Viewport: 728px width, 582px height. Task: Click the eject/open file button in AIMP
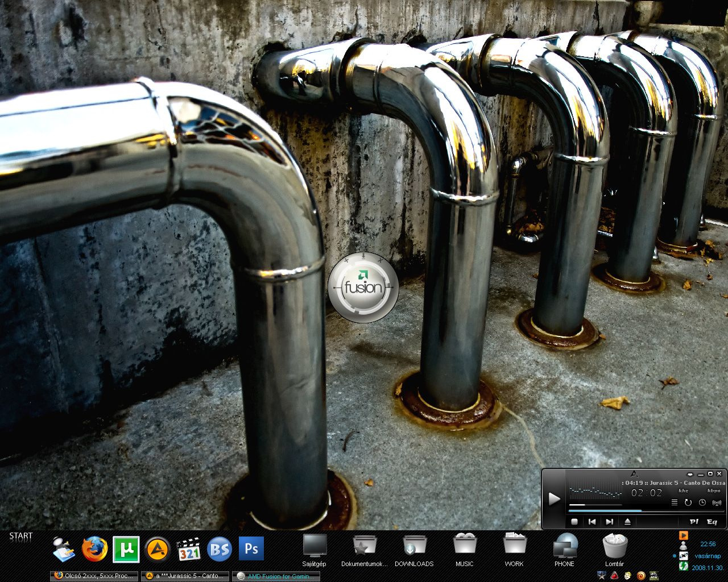click(x=628, y=522)
